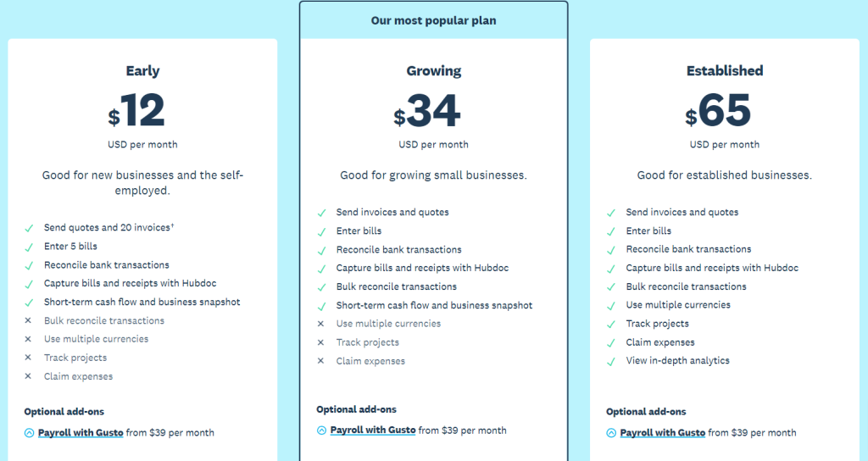Open Payroll with Gusto link under Early plan

pyautogui.click(x=81, y=433)
